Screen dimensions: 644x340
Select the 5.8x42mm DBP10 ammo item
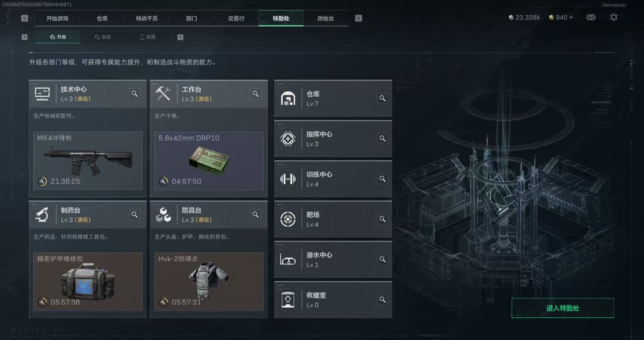(209, 160)
